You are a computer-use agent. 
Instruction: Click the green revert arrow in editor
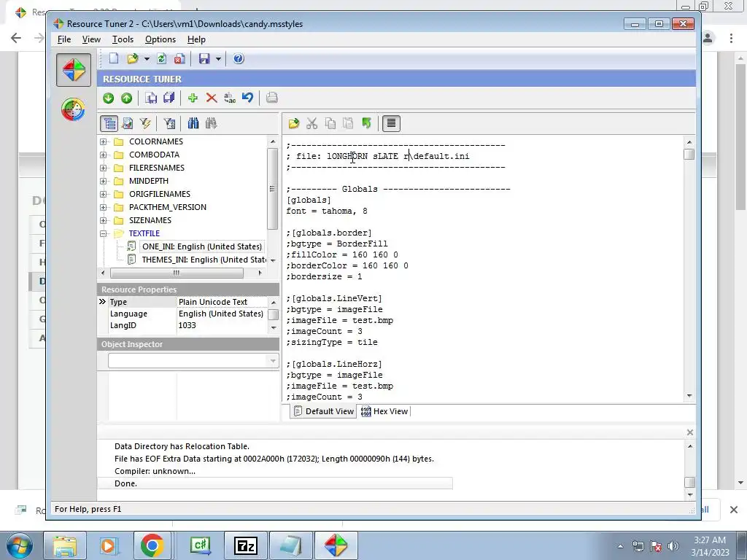coord(366,124)
